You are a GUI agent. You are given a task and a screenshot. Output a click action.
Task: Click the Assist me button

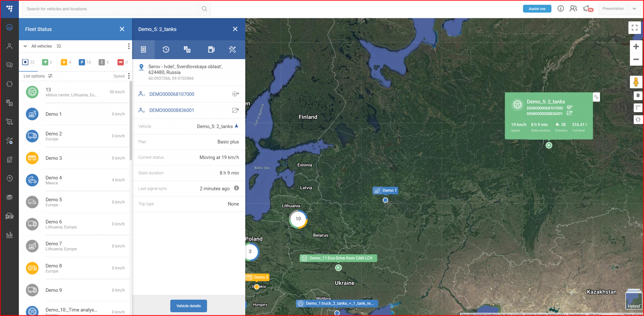coord(537,9)
